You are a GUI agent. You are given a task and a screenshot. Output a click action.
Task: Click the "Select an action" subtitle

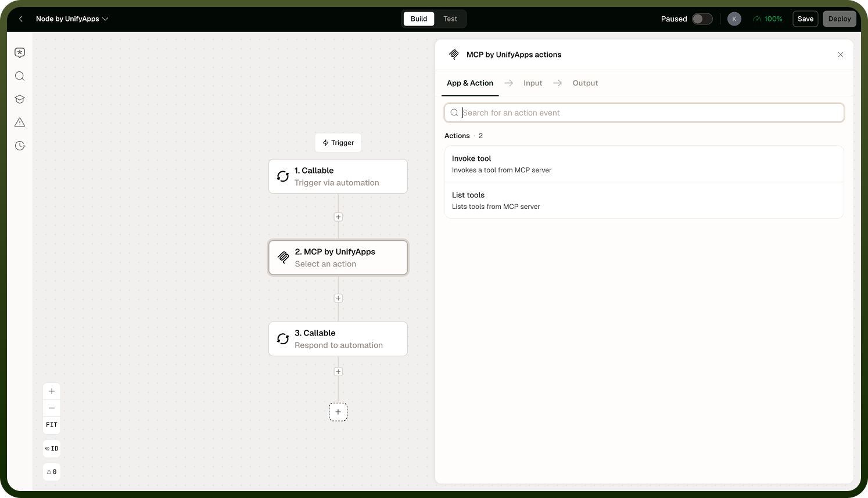325,264
